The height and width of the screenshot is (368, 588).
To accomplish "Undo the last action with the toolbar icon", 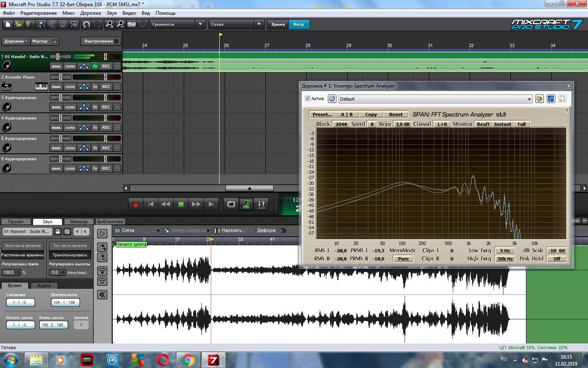I will click(x=87, y=25).
